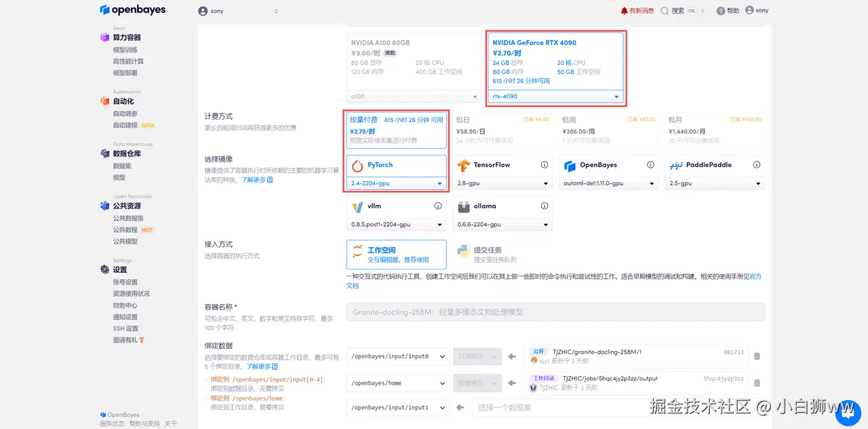Screen dimensions: 868x429
Task: Open 邀请有礼 in sidebar
Action: tap(129, 340)
